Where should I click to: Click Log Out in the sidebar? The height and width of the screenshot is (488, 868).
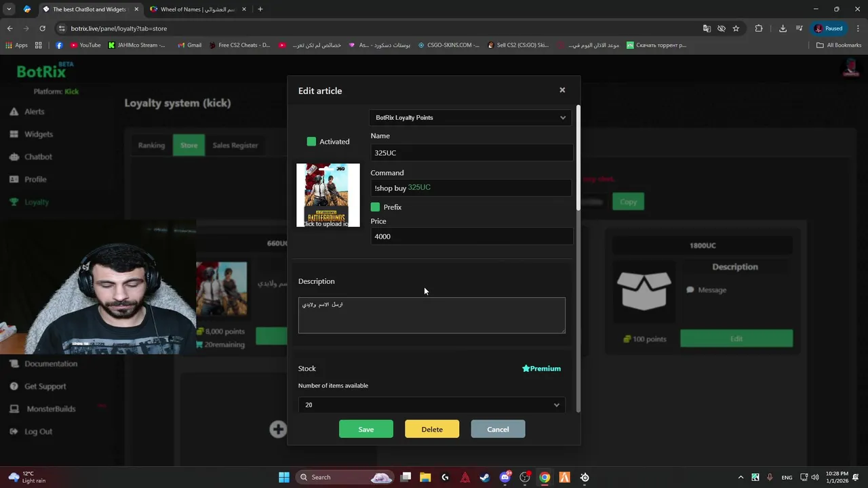tap(38, 431)
